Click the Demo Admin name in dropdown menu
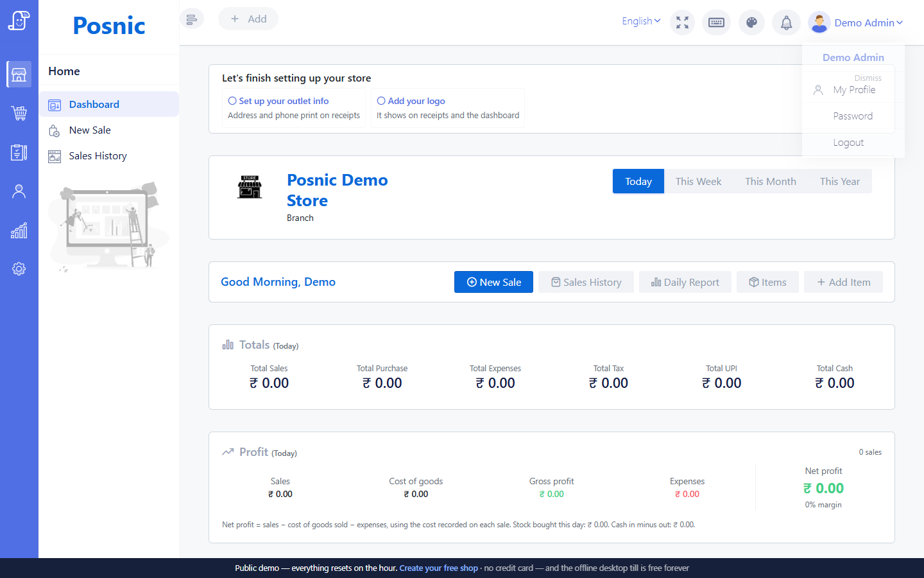 click(853, 57)
